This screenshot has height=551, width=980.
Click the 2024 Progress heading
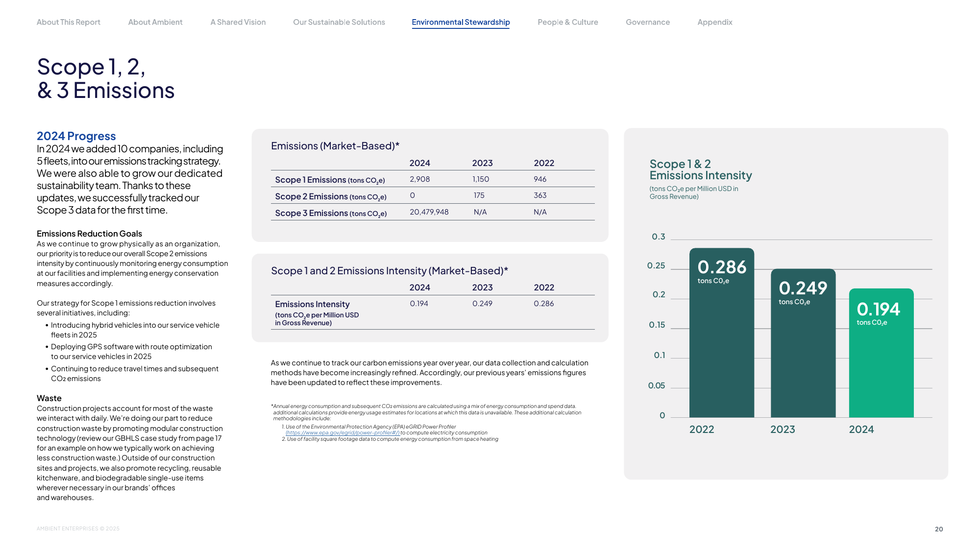point(76,136)
